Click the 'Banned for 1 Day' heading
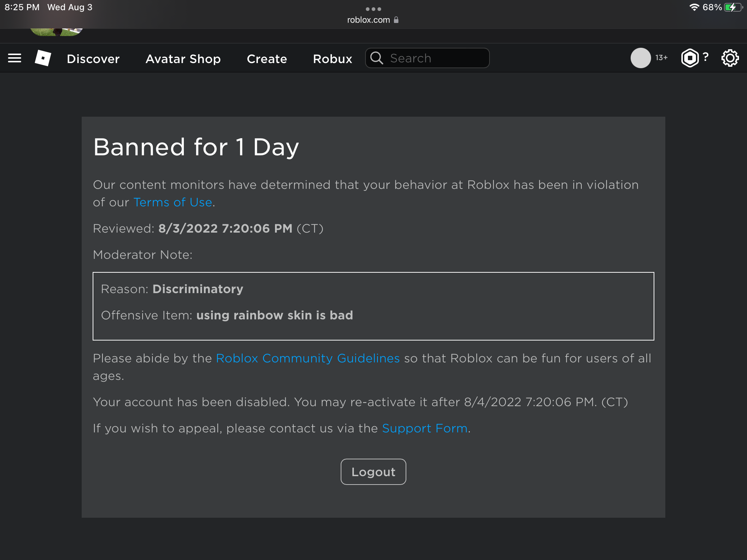This screenshot has height=560, width=747. click(x=196, y=147)
